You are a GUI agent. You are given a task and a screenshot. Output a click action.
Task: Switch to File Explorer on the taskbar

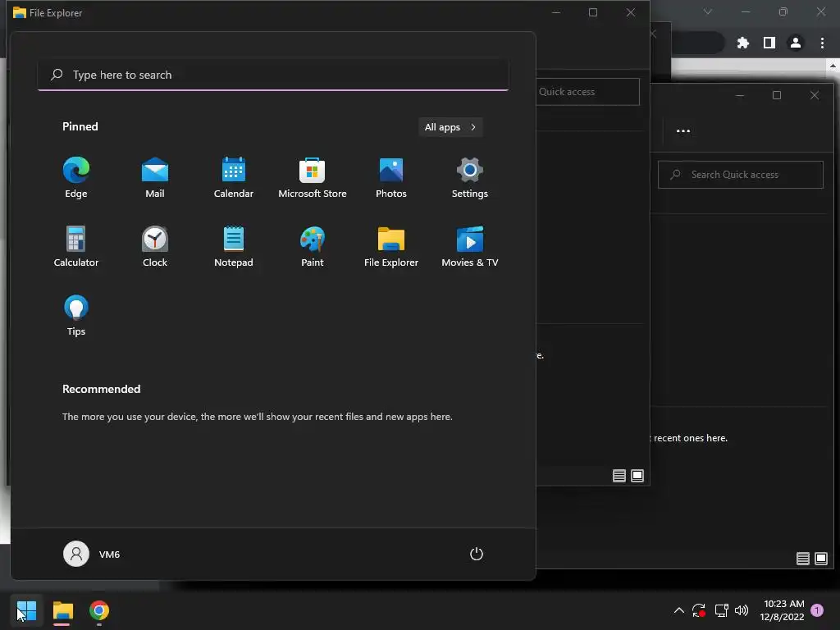click(62, 610)
